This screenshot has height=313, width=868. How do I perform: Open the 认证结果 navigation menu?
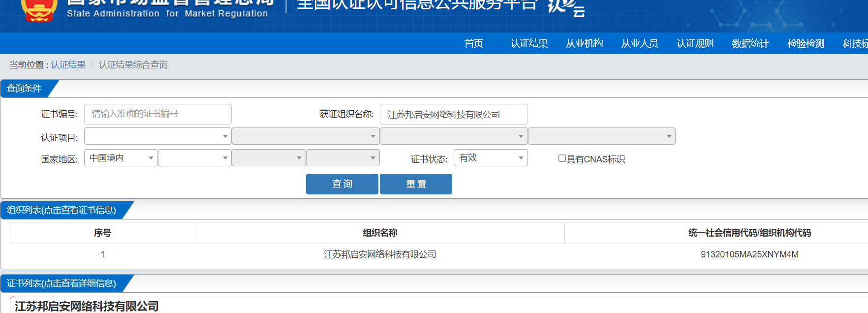click(x=529, y=43)
